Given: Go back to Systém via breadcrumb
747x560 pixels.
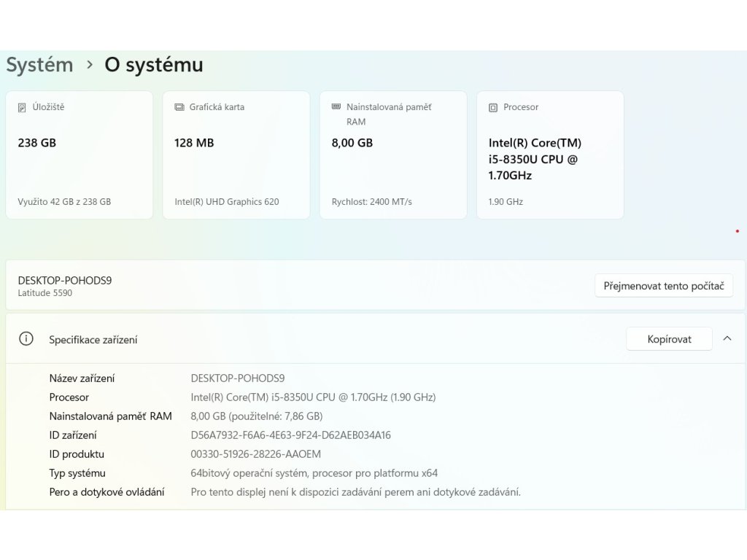Looking at the screenshot, I should pyautogui.click(x=39, y=65).
